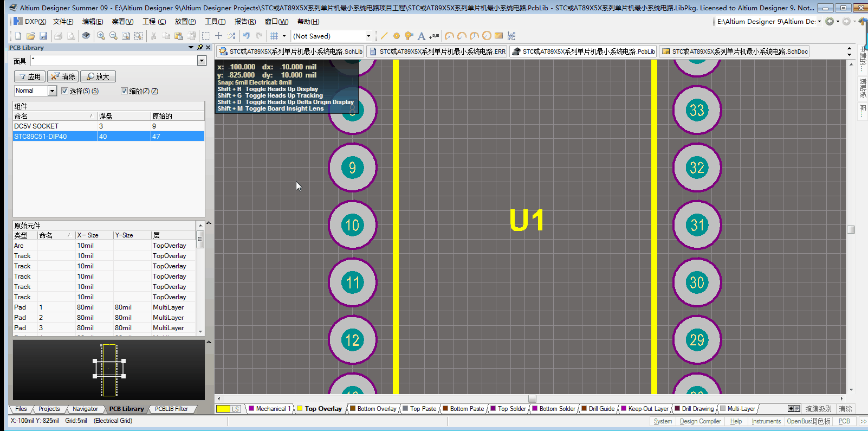The width and height of the screenshot is (868, 431).
Task: Create a new document from toolbar
Action: (18, 36)
